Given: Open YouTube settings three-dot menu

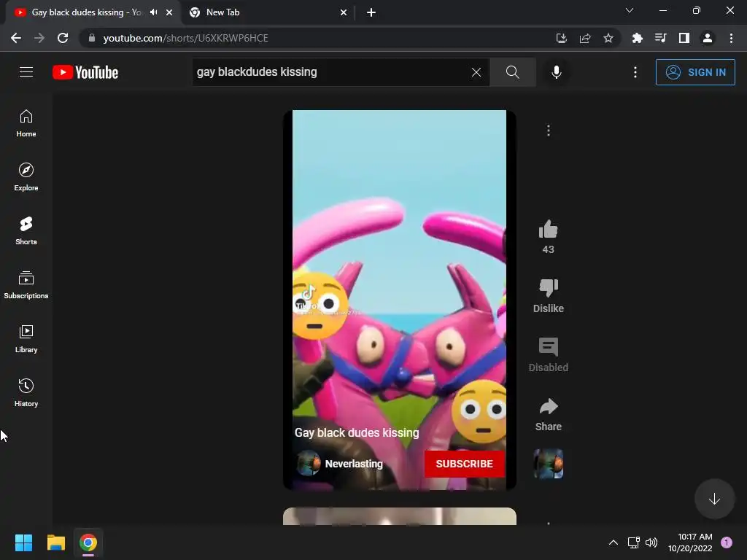Looking at the screenshot, I should pos(635,72).
